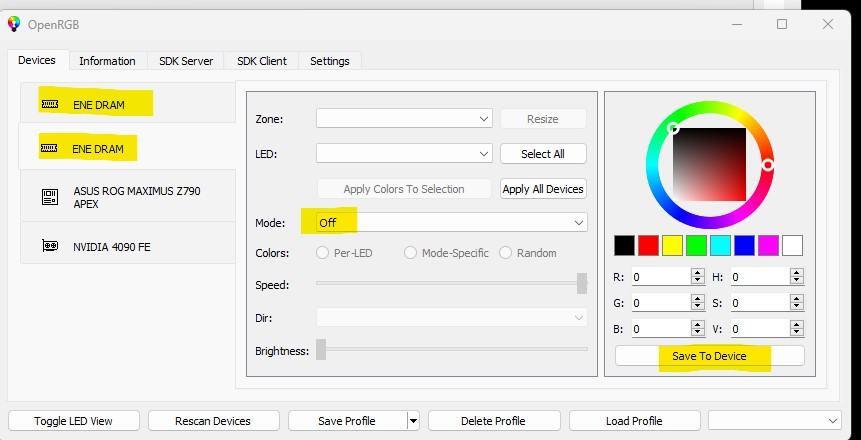
Task: Click the G value input field
Action: 662,303
